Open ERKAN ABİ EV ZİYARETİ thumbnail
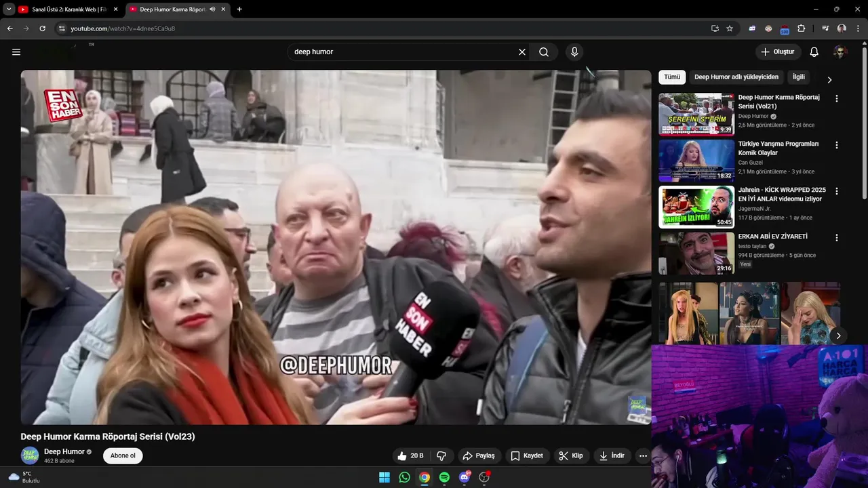Viewport: 868px width, 488px height. tap(696, 253)
